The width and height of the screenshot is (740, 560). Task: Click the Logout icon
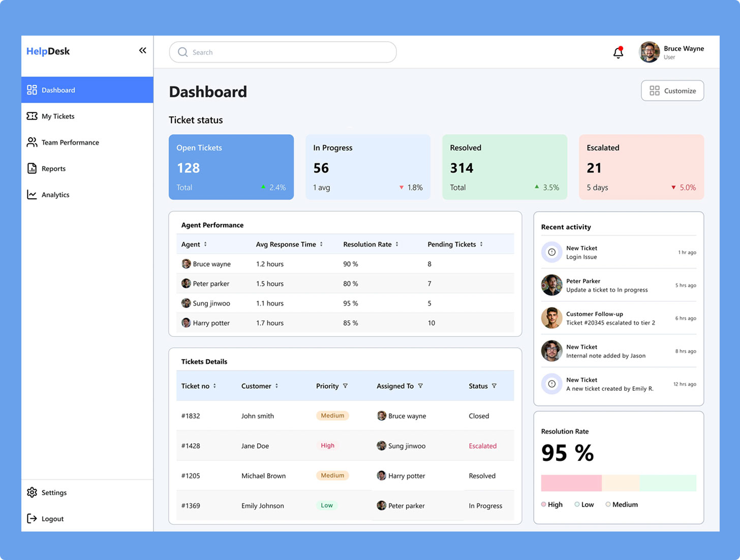click(x=31, y=518)
